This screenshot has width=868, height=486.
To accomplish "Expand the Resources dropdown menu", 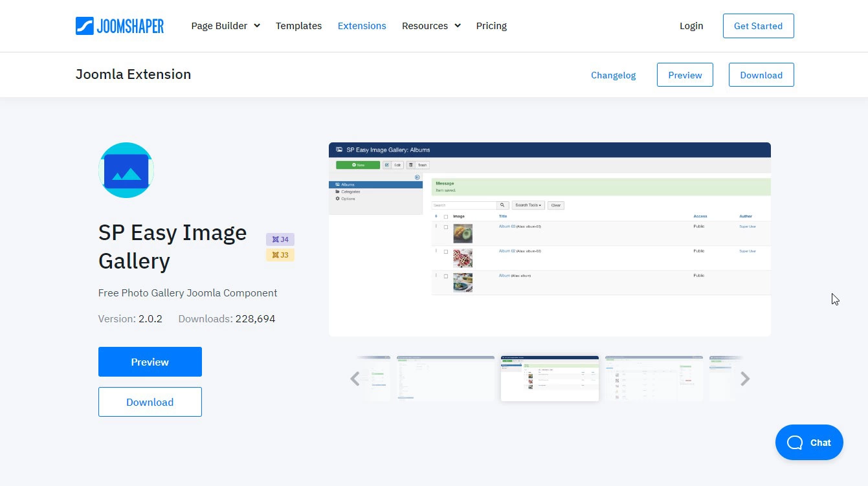I will coord(431,26).
